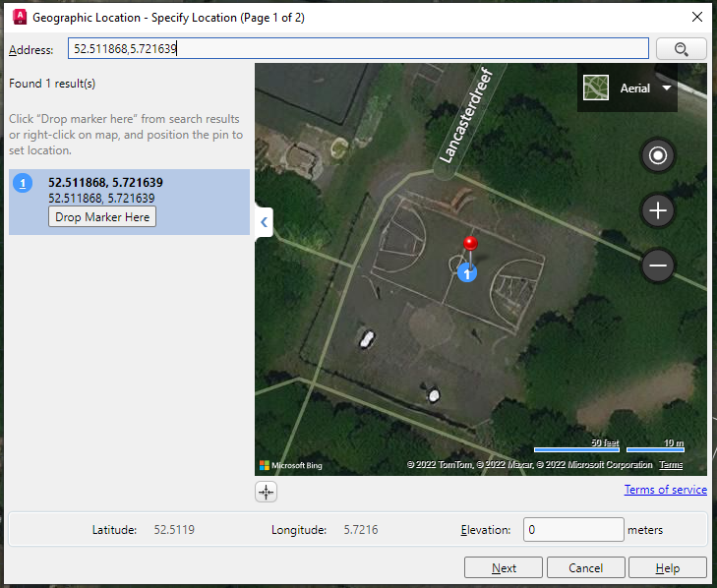
Task: Click the locate-me target button on map
Action: (x=658, y=155)
